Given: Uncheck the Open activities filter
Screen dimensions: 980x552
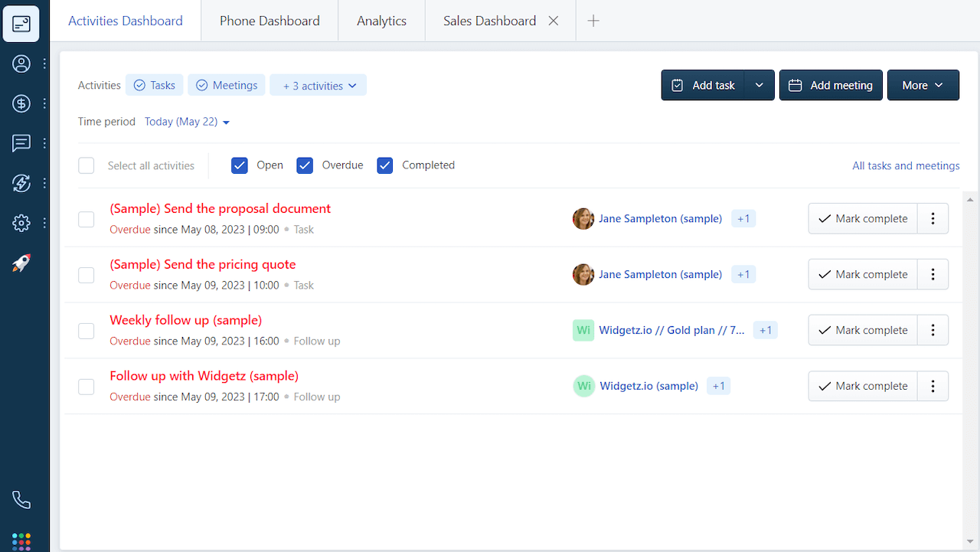Looking at the screenshot, I should pos(240,165).
